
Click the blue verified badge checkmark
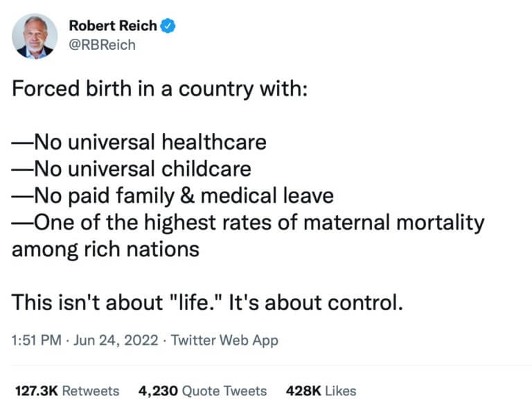(168, 26)
